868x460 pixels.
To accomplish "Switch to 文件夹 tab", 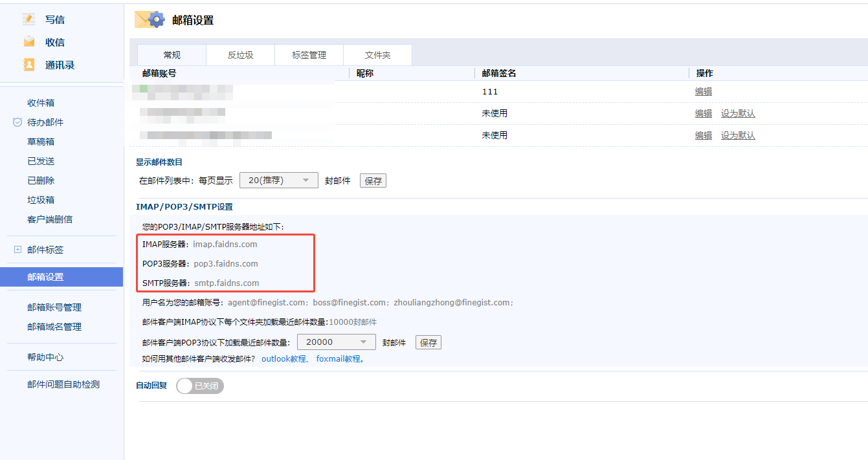I will click(x=378, y=55).
